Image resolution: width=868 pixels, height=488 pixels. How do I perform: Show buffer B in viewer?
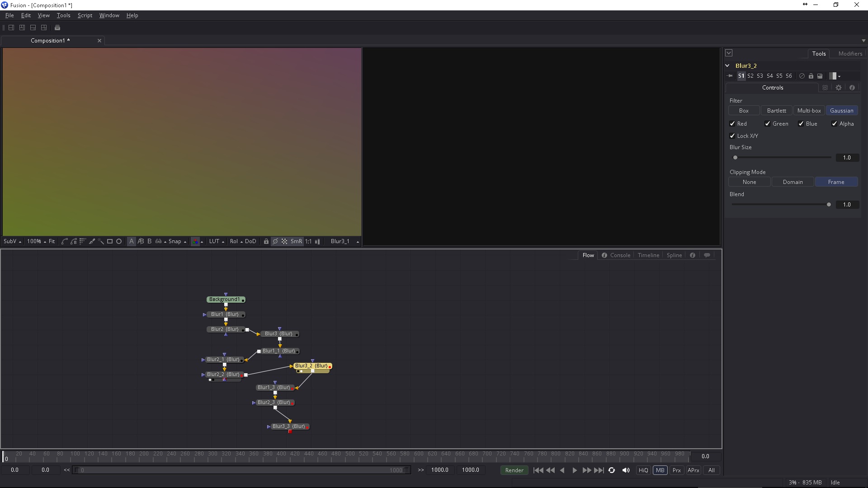[x=150, y=241]
